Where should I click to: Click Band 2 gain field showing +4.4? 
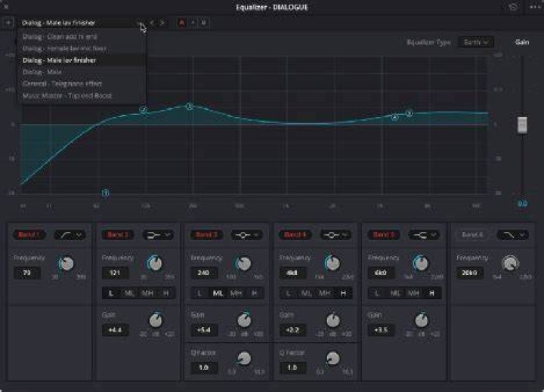point(115,329)
